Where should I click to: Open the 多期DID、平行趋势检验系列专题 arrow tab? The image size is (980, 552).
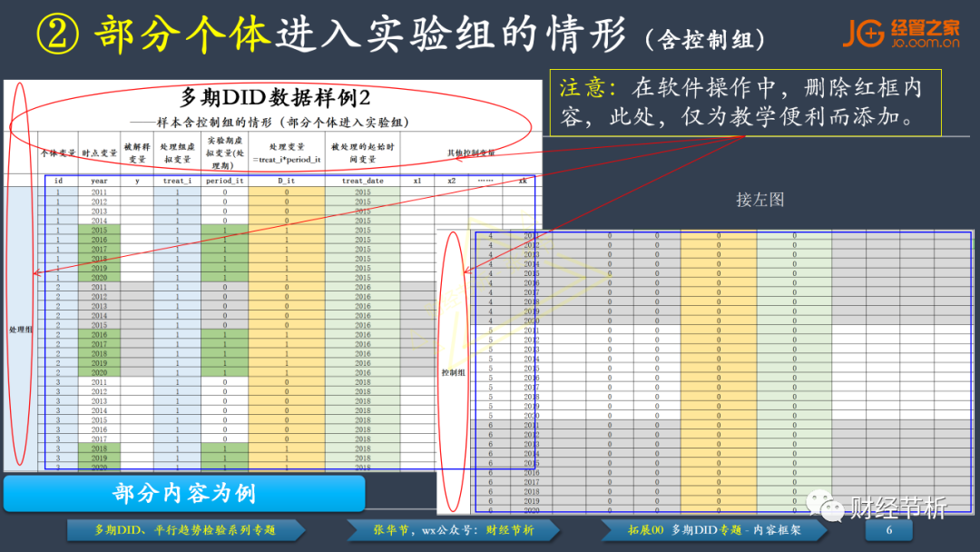pos(185,530)
